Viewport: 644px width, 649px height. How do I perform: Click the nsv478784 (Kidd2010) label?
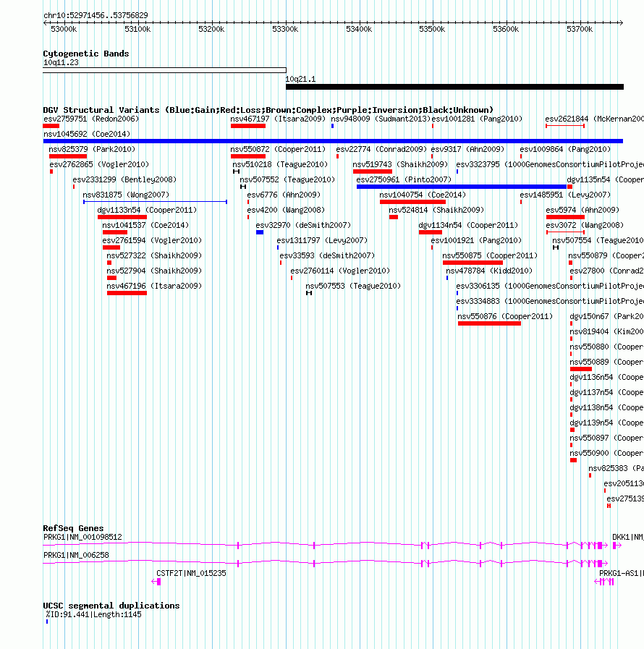tap(489, 271)
